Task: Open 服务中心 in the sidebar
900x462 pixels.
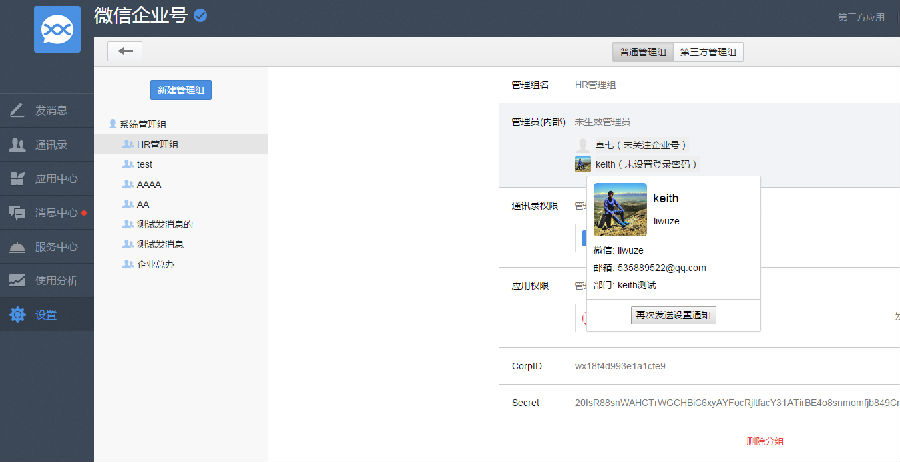Action: pyautogui.click(x=46, y=247)
